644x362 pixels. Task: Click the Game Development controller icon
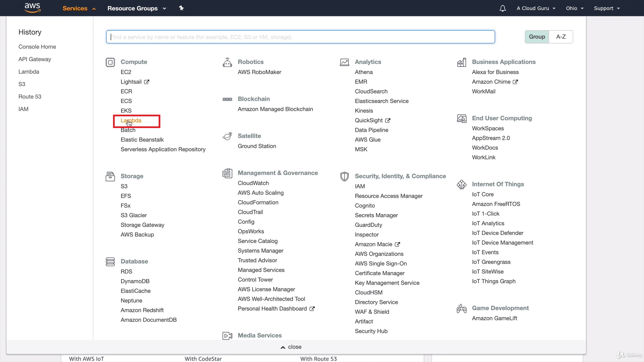[462, 308]
